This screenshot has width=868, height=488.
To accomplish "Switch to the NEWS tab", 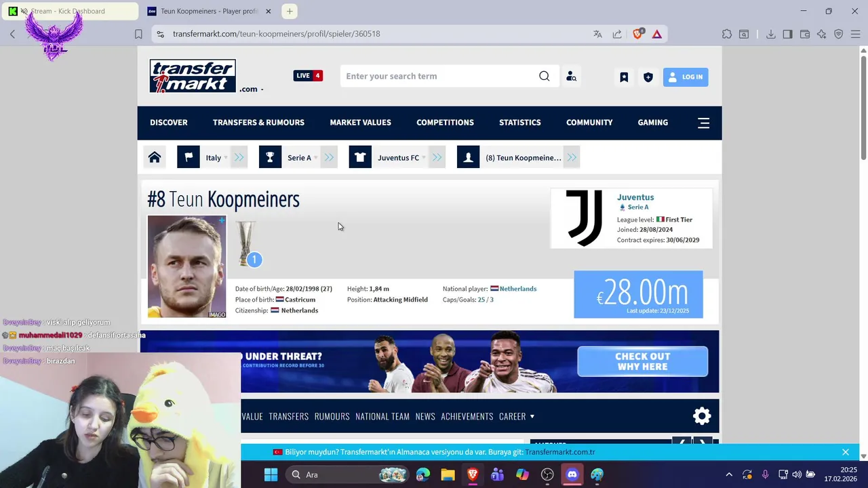I will coord(425,416).
